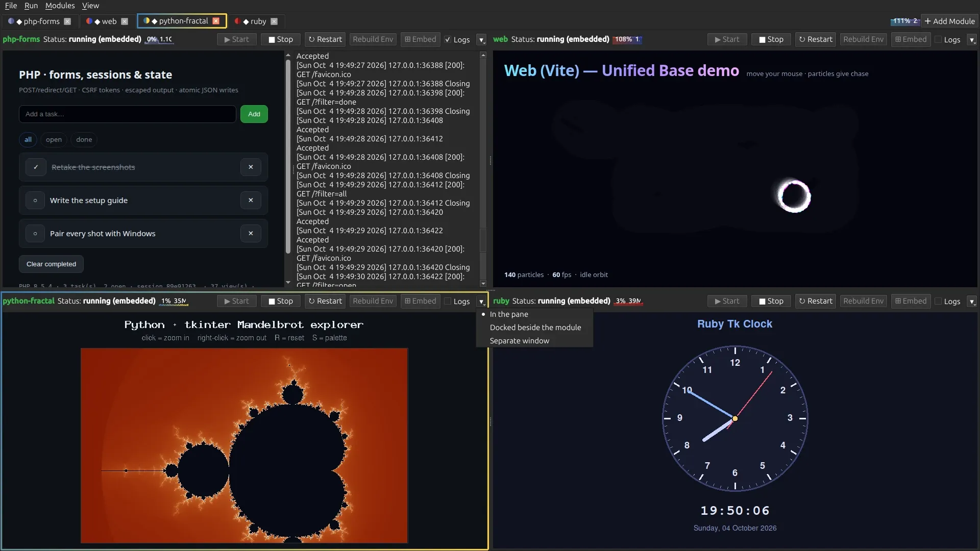Choose 'Docked beside the module' option
980x551 pixels.
[534, 328]
